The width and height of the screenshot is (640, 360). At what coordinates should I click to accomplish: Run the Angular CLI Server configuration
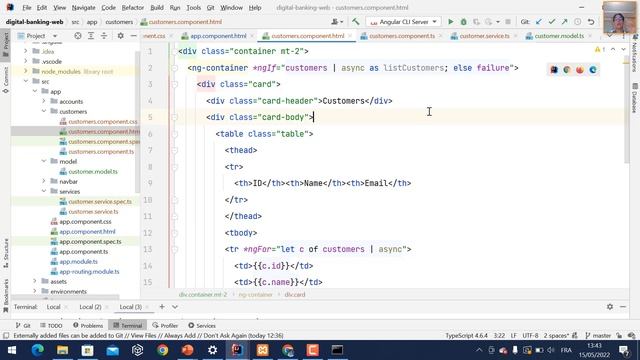coord(451,22)
